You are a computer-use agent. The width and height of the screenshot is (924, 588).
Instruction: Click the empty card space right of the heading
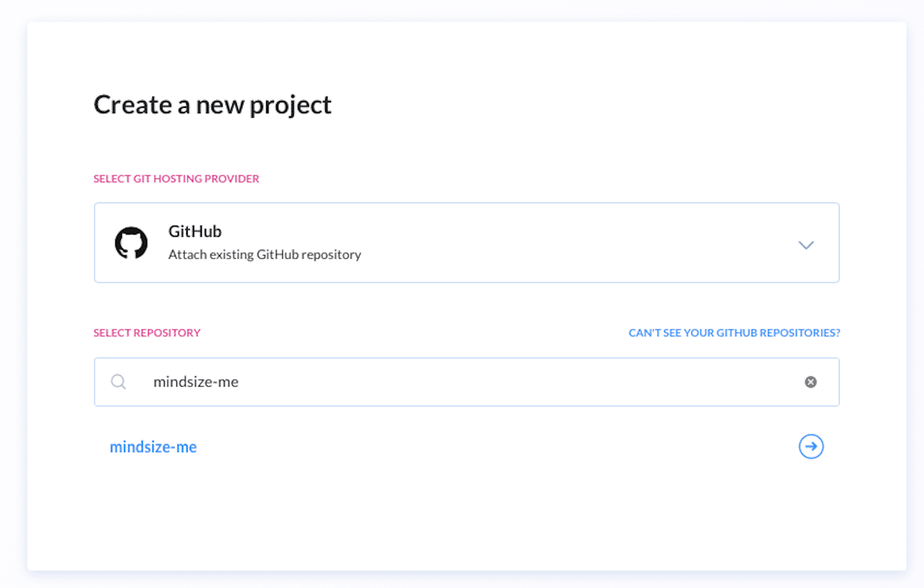pos(587,105)
